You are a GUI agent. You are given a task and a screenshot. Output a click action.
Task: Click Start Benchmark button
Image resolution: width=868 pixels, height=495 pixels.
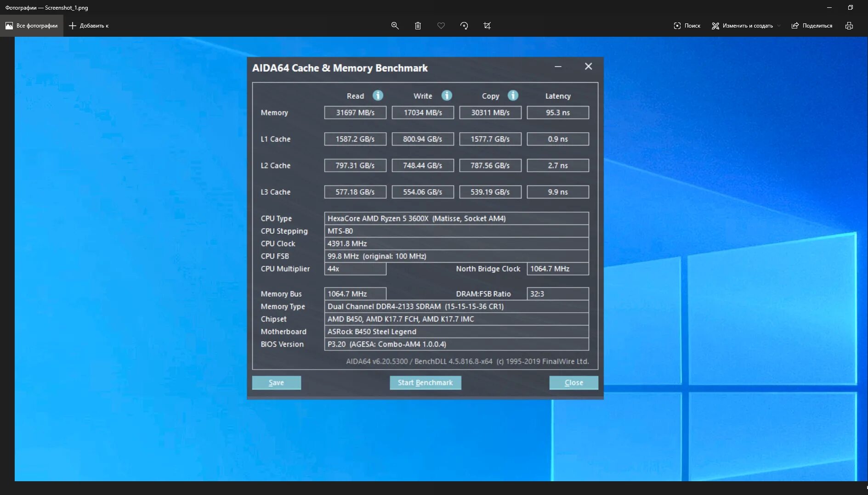click(425, 382)
